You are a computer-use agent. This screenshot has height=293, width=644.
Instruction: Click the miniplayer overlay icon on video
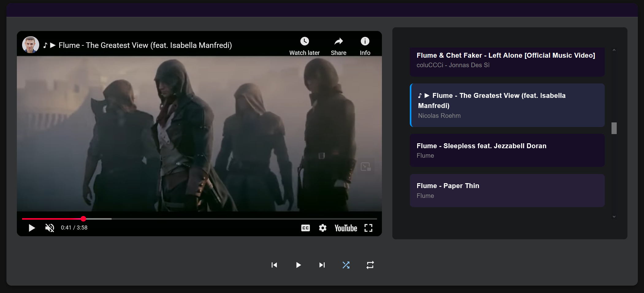(366, 167)
